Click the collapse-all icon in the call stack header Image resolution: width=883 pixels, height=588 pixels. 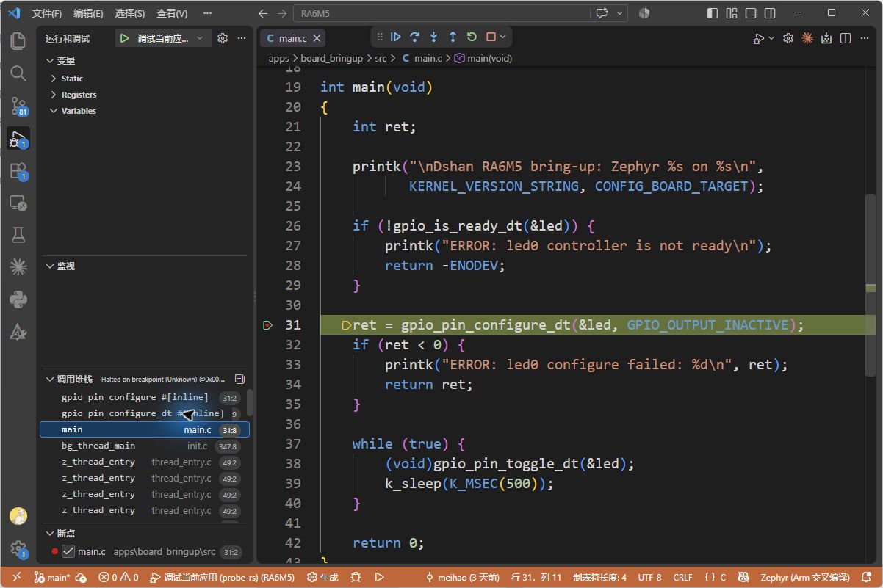pos(239,379)
